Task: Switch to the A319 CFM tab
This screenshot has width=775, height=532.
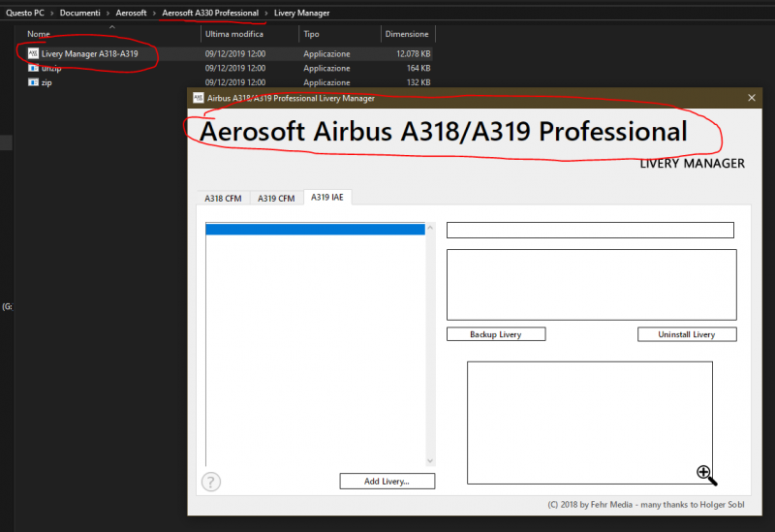Action: click(x=276, y=199)
